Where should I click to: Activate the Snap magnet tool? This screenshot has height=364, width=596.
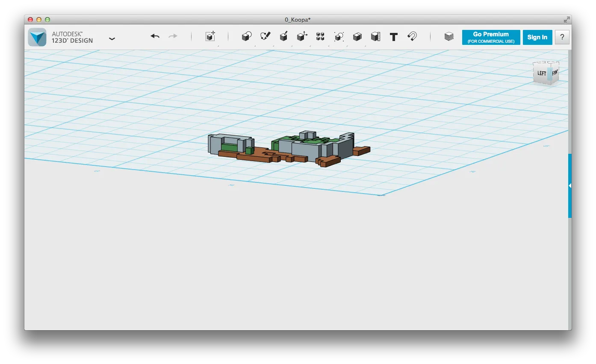412,36
